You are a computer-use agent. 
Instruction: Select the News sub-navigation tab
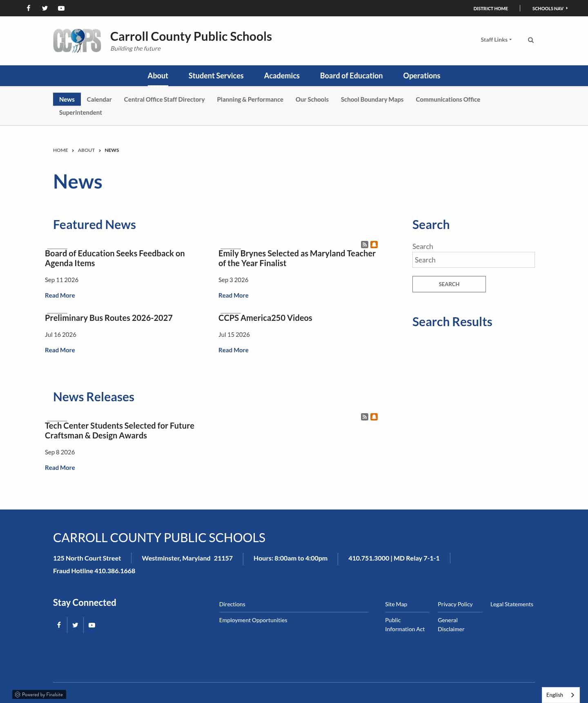[x=67, y=99]
